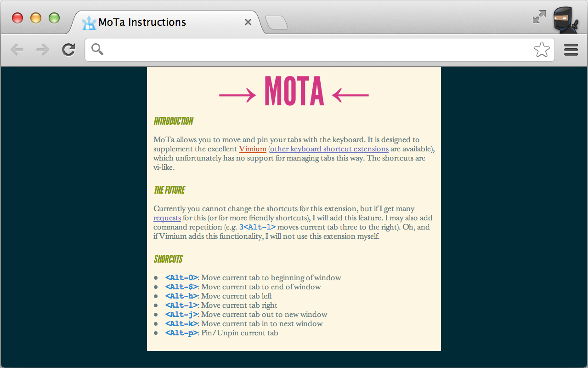Viewport: 588px width, 368px height.
Task: Click the <Alt-0> shortcut text
Action: 181,278
